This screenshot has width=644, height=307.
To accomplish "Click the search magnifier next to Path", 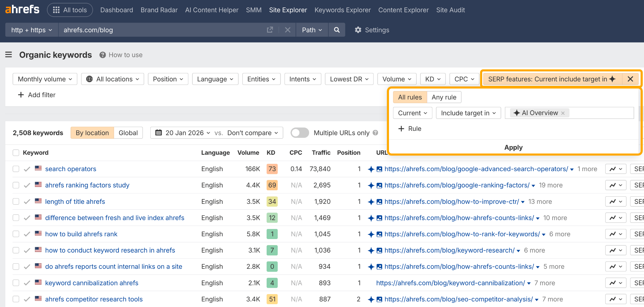I will tap(336, 30).
